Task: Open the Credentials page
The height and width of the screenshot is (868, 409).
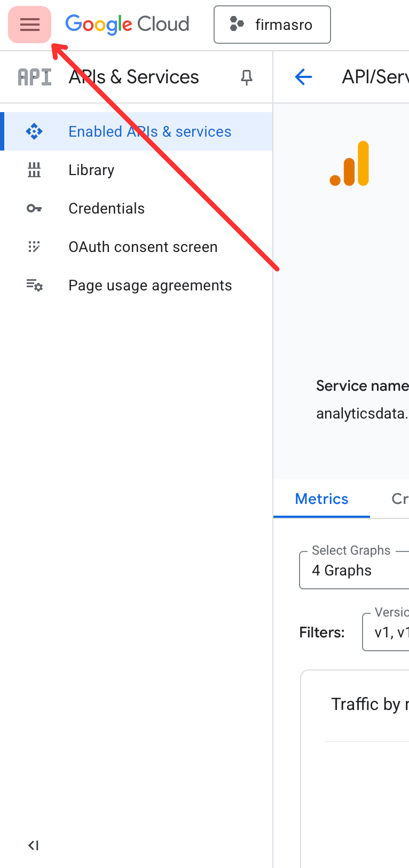Action: [x=136, y=208]
